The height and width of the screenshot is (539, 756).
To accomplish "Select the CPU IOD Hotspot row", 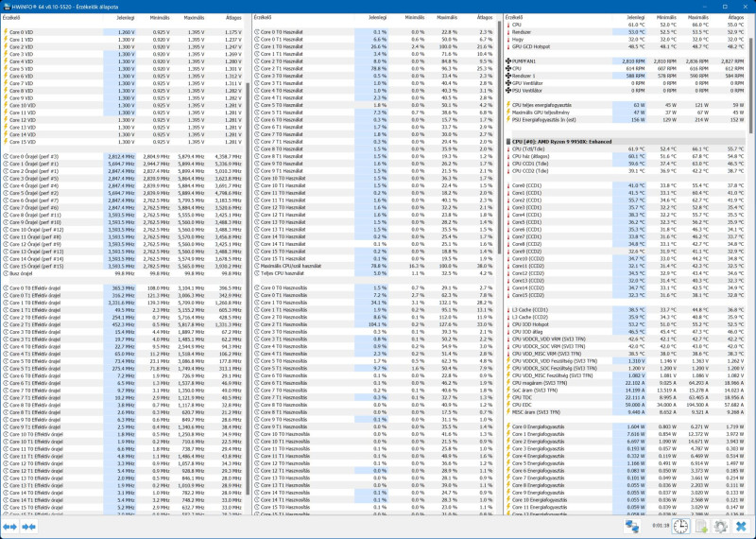I will pos(625,324).
